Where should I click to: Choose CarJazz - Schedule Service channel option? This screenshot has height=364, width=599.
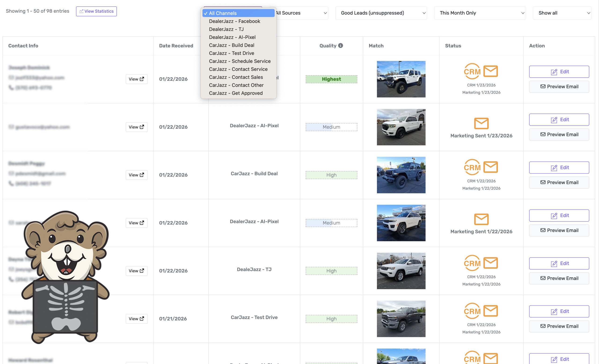point(239,61)
